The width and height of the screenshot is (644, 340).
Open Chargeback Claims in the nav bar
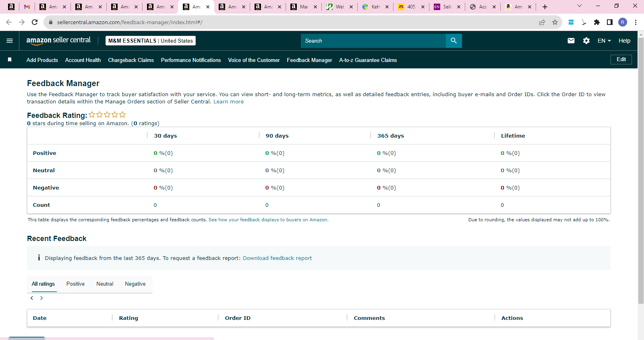[x=131, y=60]
